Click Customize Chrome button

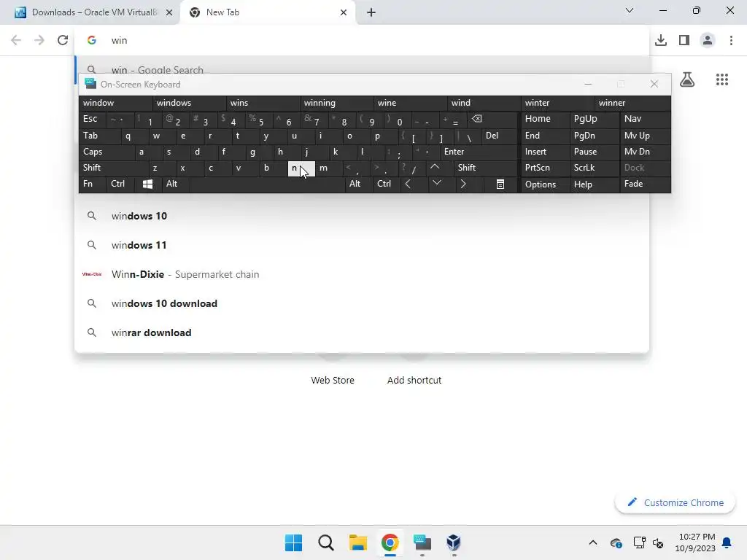(675, 503)
